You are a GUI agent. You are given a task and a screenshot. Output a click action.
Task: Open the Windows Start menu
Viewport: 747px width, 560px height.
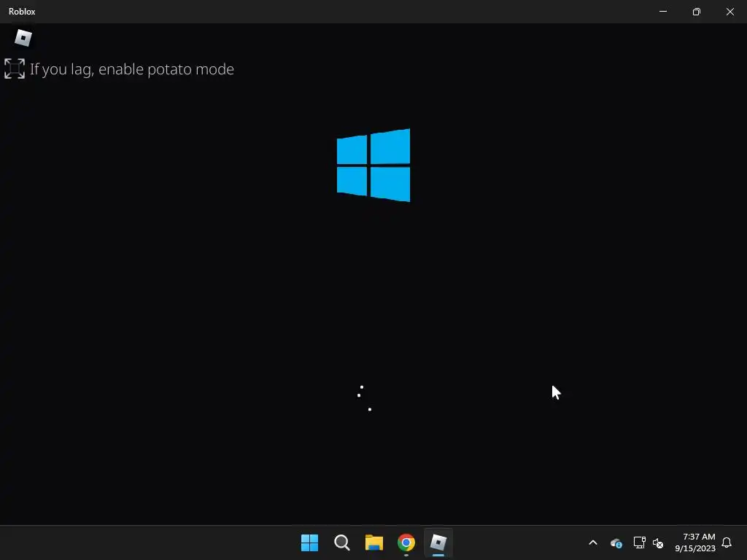coord(309,542)
